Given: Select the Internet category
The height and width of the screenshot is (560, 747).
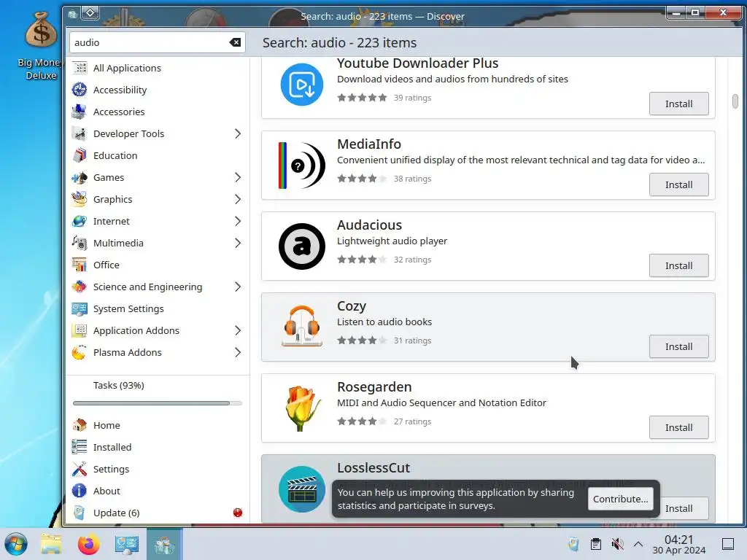Looking at the screenshot, I should tap(158, 222).
